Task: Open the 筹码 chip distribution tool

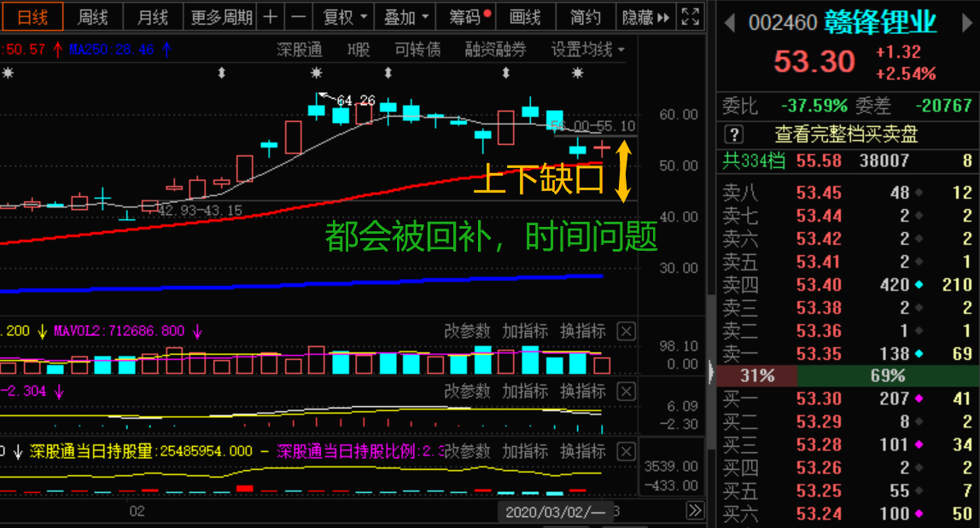Action: tap(465, 17)
